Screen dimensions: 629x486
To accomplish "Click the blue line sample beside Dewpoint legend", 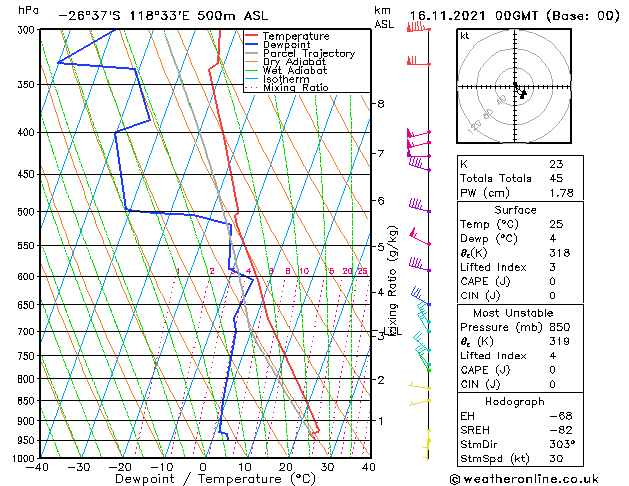I will [x=252, y=45].
